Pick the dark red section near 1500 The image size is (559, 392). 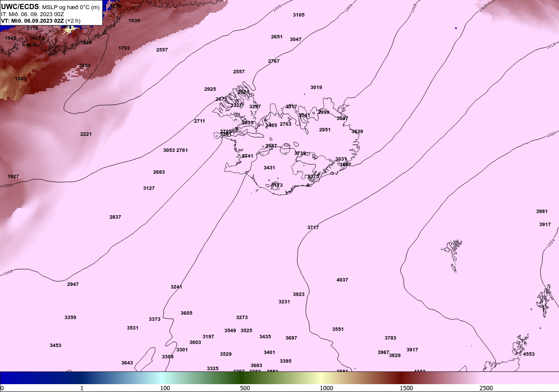coord(402,378)
